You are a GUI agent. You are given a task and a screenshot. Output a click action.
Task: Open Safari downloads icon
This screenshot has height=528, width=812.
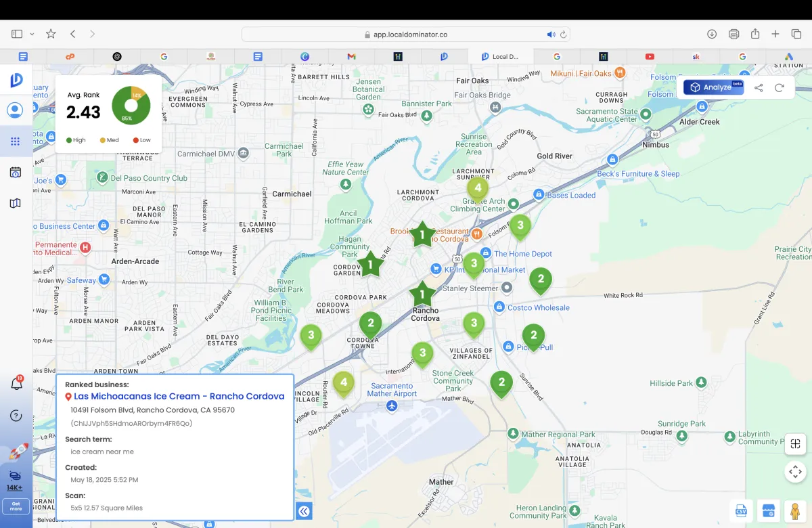[712, 34]
